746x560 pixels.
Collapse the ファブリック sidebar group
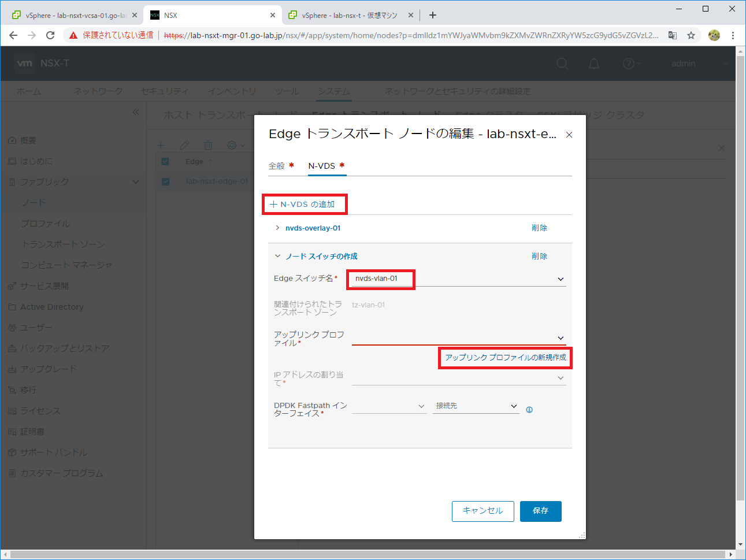(x=136, y=182)
